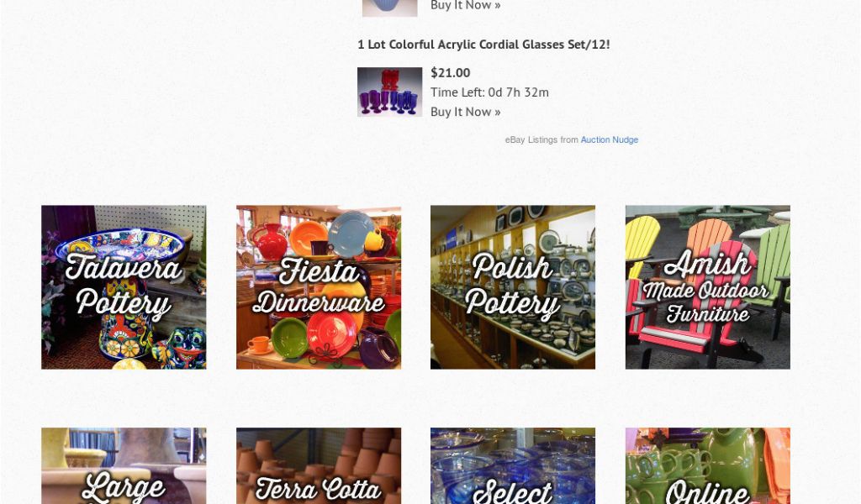The height and width of the screenshot is (504, 861).
Task: Click the acrylic cordial glasses thumbnail
Action: point(390,92)
